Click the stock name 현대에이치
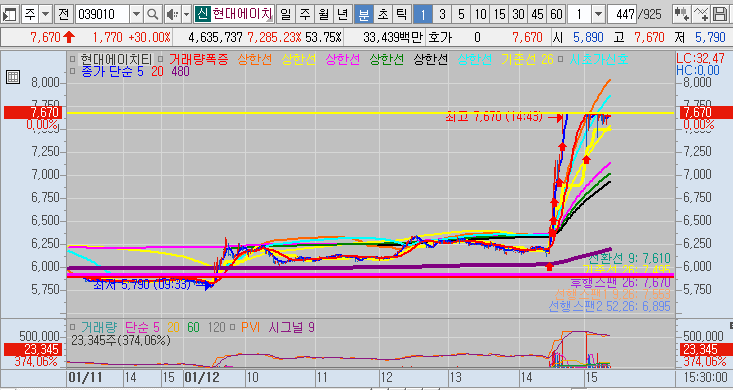This screenshot has height=390, width=733. tap(242, 14)
